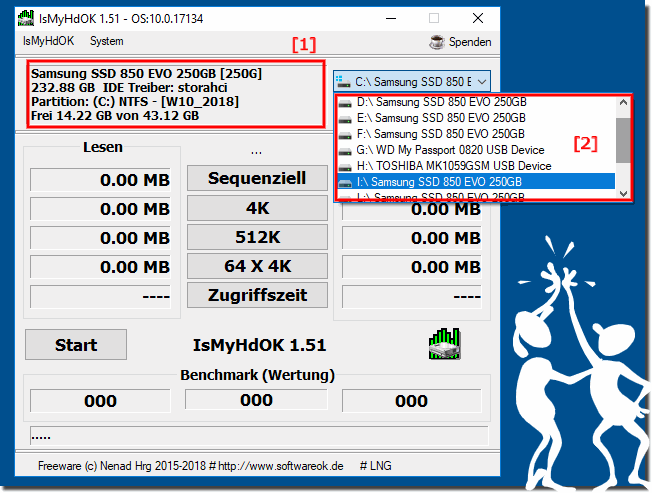Click the drive list scrollbar thumb
Screen dimensions: 652x493
(x=623, y=140)
